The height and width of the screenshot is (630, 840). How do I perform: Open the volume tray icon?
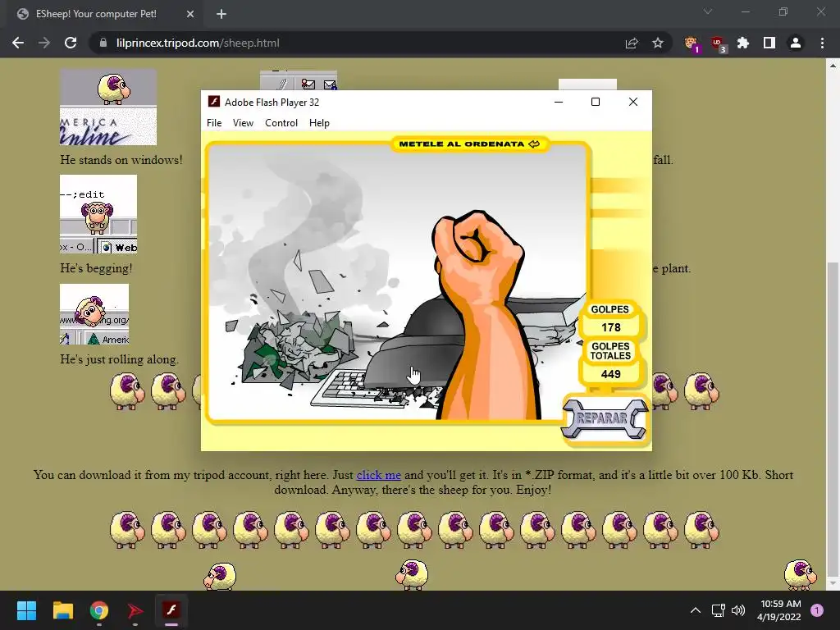click(x=738, y=610)
